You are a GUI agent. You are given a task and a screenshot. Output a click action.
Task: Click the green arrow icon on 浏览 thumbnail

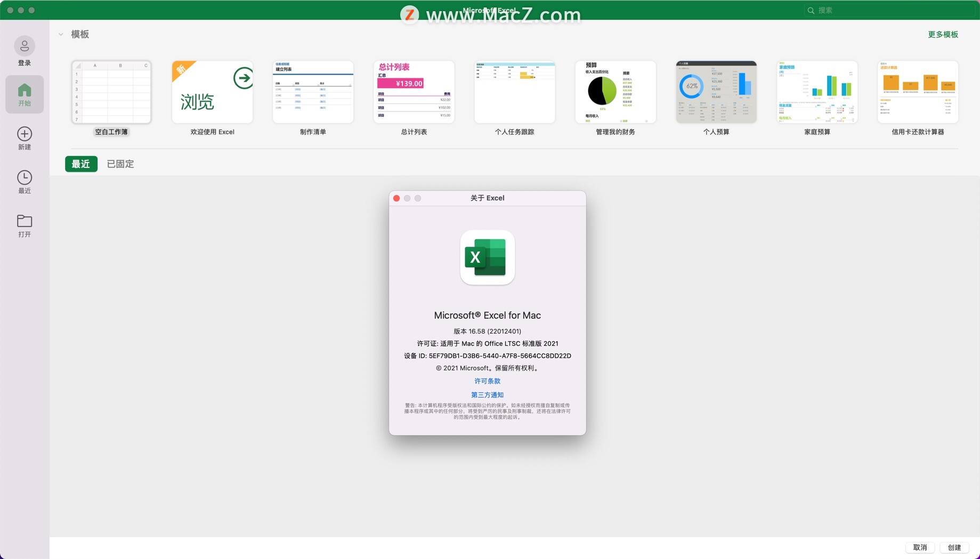click(243, 78)
